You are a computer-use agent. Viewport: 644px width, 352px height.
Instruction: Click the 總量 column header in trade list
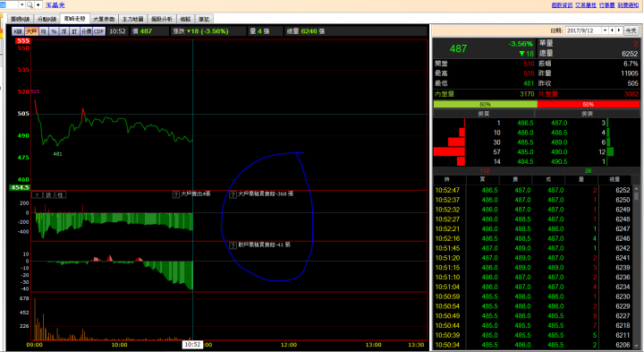tap(614, 180)
